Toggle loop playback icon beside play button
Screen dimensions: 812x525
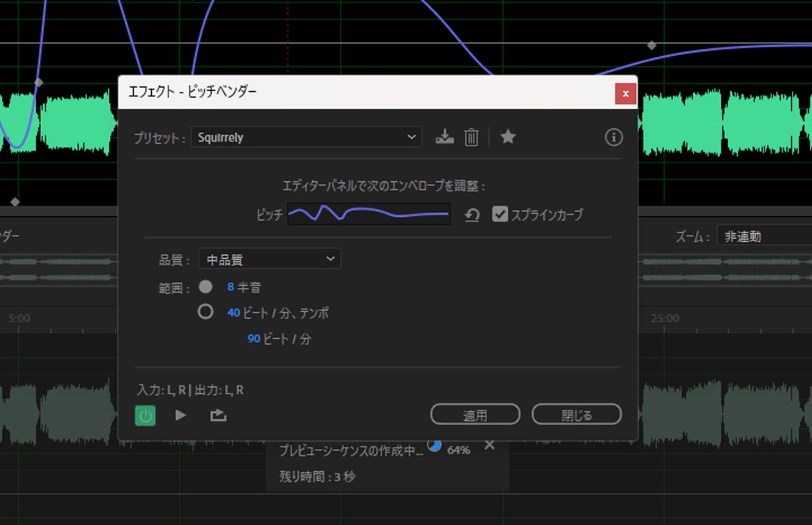(218, 414)
